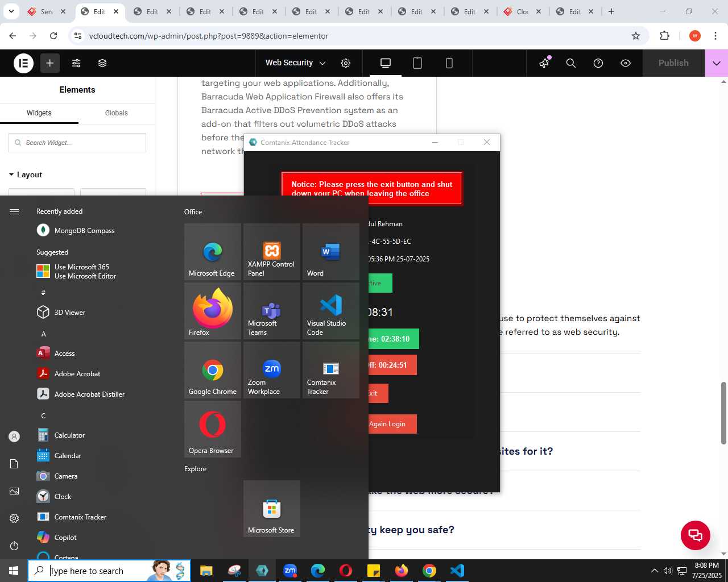The height and width of the screenshot is (582, 728).
Task: Open the Elementor logo menu
Action: tap(23, 63)
